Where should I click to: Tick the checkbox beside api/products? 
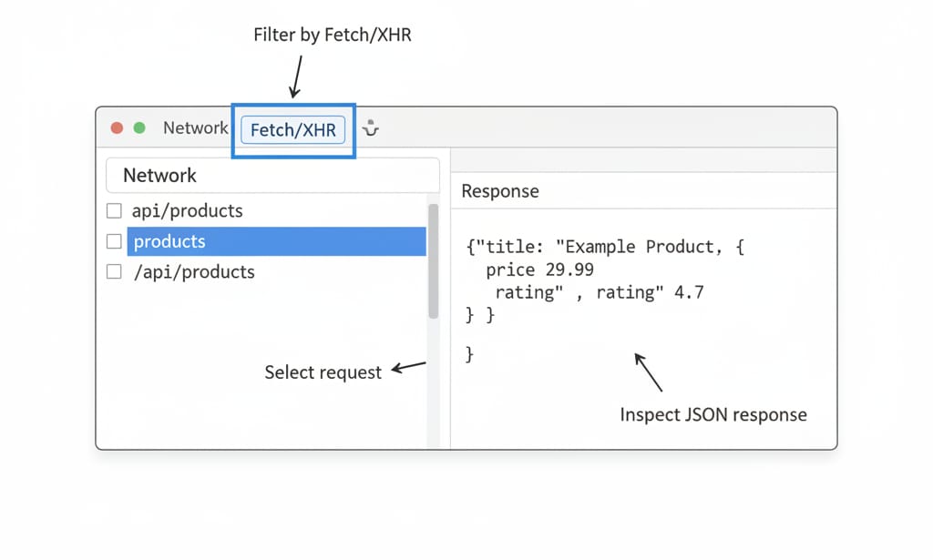[x=114, y=211]
